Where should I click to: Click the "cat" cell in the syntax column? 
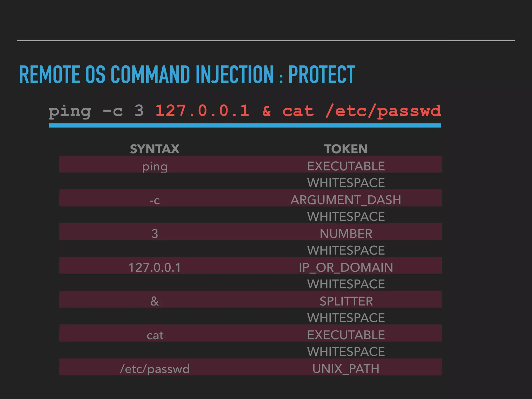pos(155,335)
